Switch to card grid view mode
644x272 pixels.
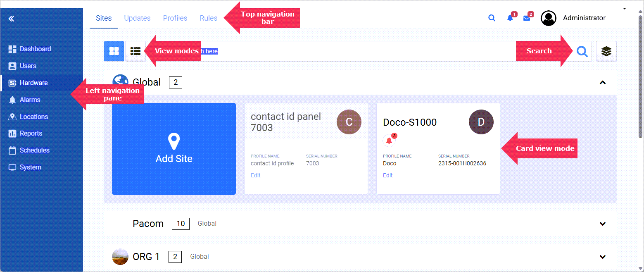114,51
